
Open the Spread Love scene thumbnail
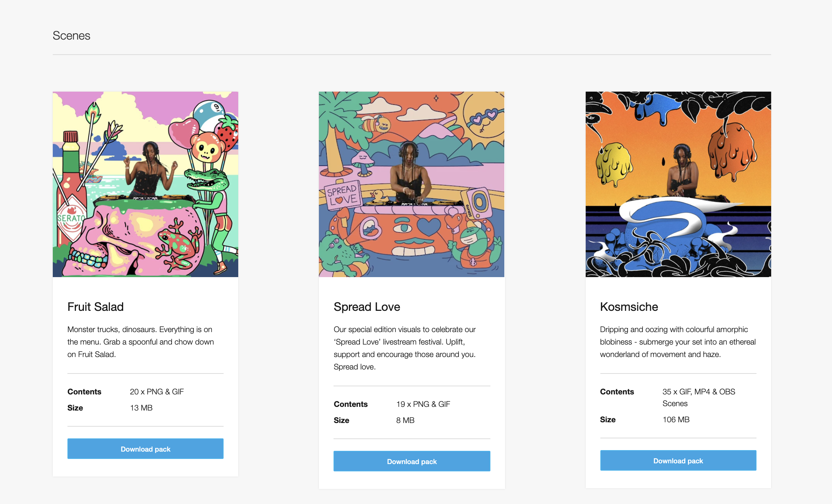point(412,184)
